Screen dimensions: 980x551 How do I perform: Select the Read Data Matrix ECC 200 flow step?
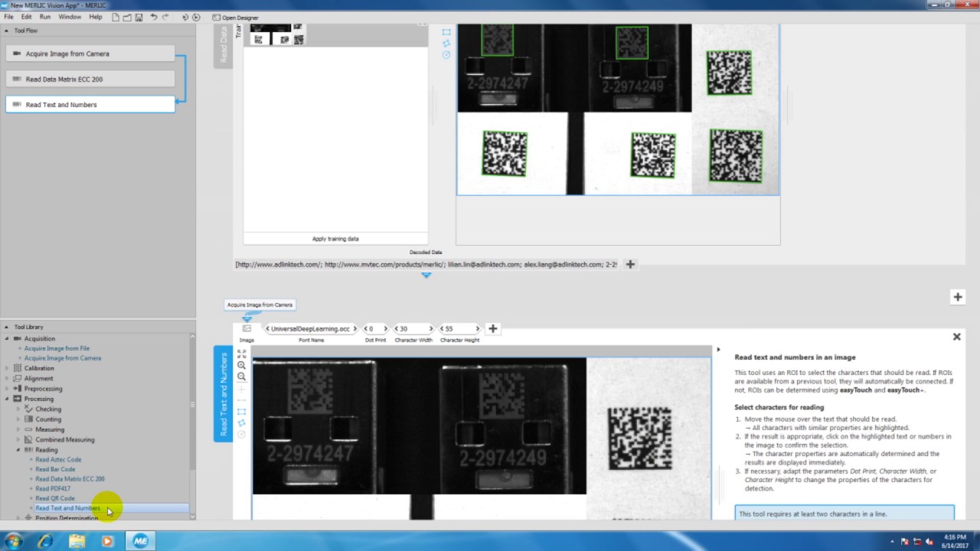90,79
